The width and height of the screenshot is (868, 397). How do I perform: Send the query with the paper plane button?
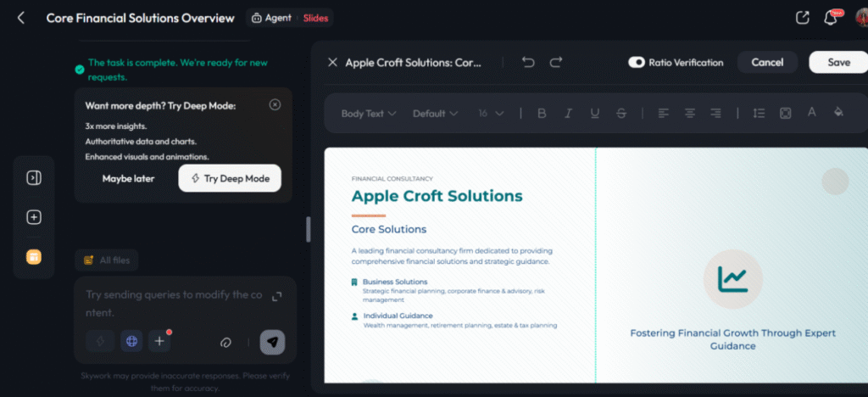272,342
